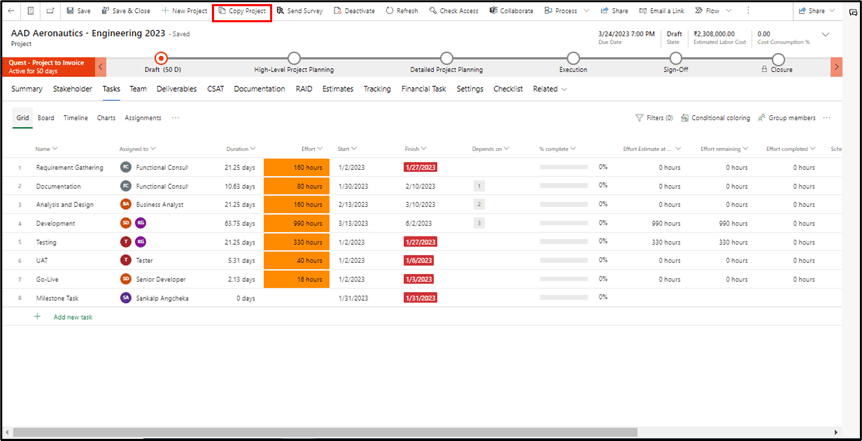Expand the header details chevron
This screenshot has height=441, width=862.
[825, 35]
